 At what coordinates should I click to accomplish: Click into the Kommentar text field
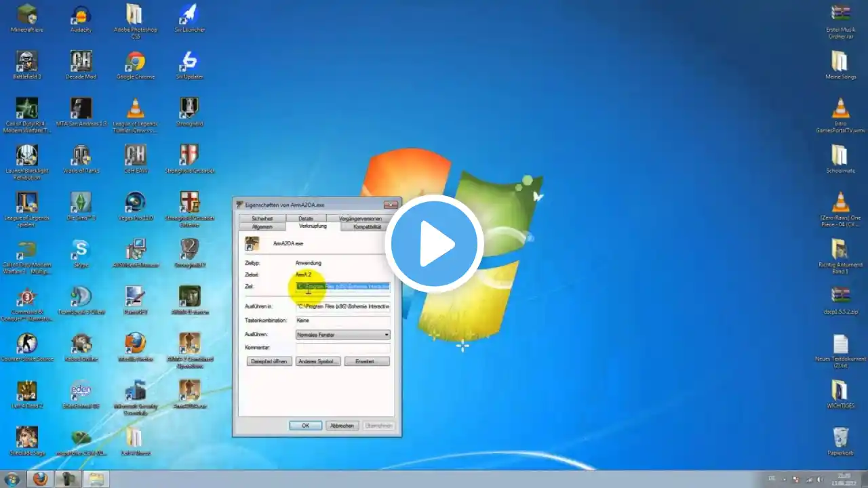(x=342, y=348)
